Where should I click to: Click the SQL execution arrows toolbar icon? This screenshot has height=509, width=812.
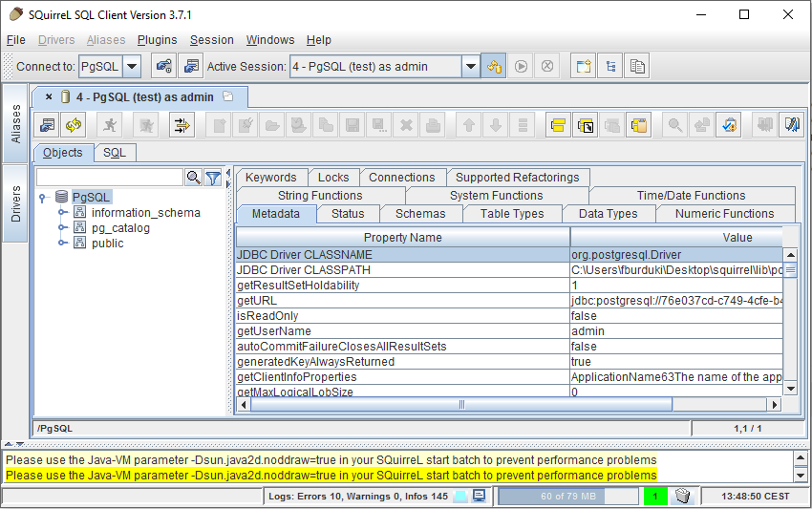(182, 125)
